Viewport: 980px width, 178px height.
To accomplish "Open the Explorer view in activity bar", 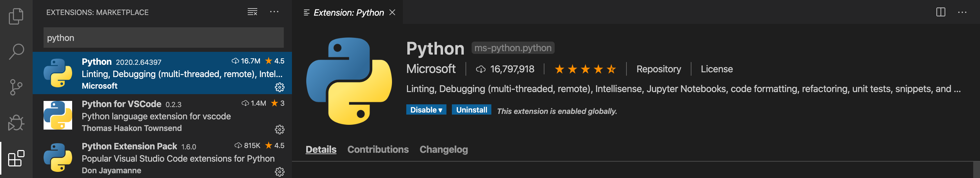I will tap(16, 16).
